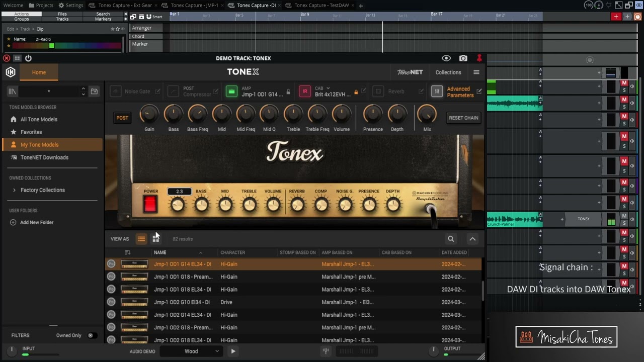Toggle the POST EQ position button
This screenshot has height=362, width=644.
point(122,118)
